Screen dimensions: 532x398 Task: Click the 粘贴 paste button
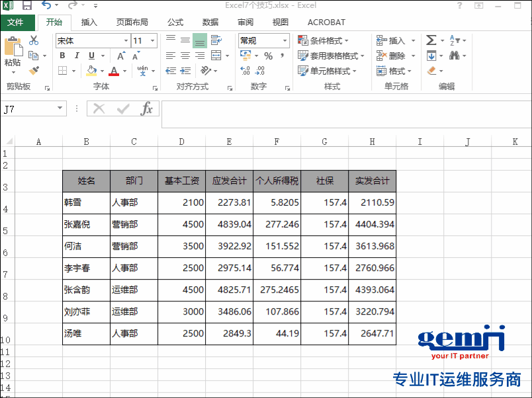click(x=13, y=56)
